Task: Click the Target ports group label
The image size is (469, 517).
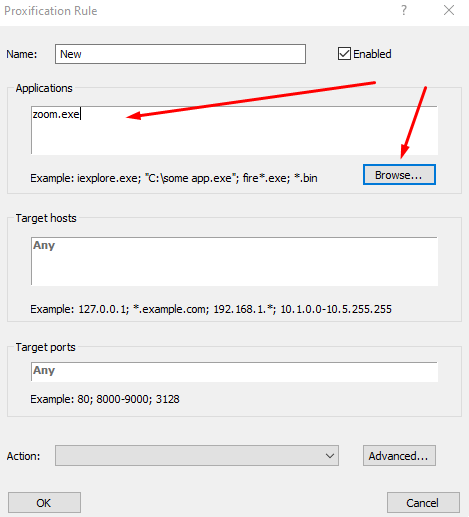Action: pos(45,347)
